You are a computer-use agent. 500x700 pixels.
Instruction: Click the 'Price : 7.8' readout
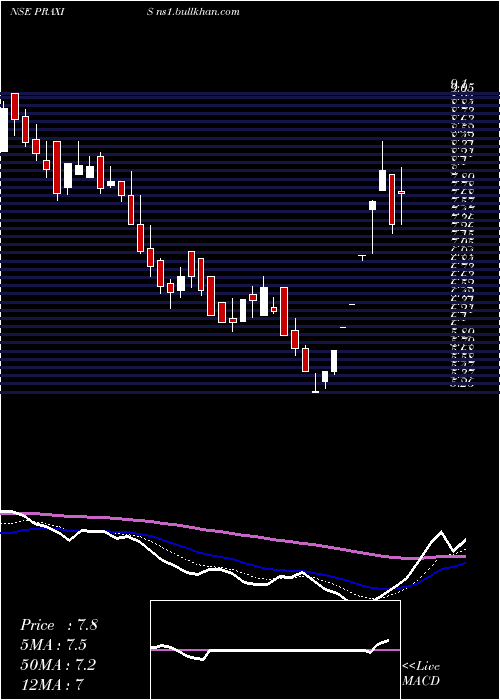[x=59, y=625]
